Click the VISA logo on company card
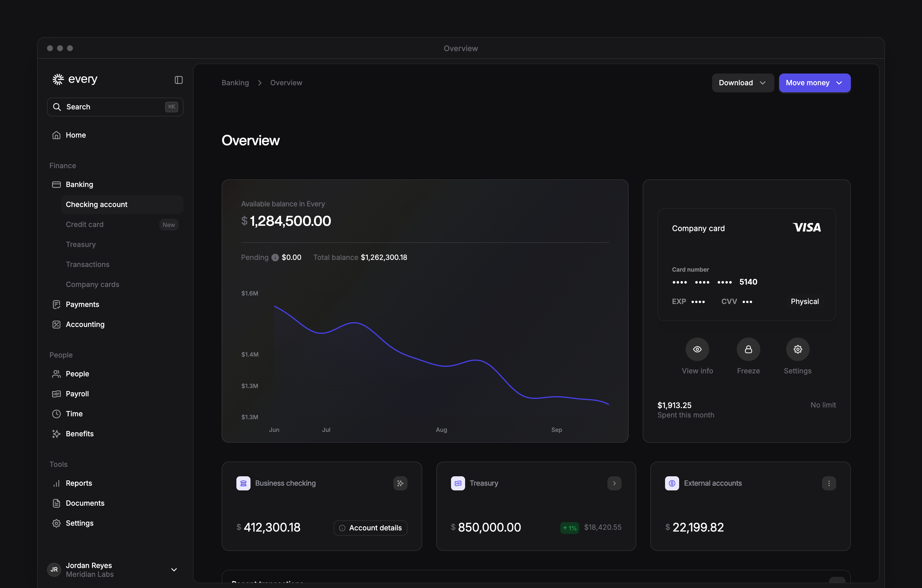This screenshot has width=922, height=588. (x=807, y=228)
